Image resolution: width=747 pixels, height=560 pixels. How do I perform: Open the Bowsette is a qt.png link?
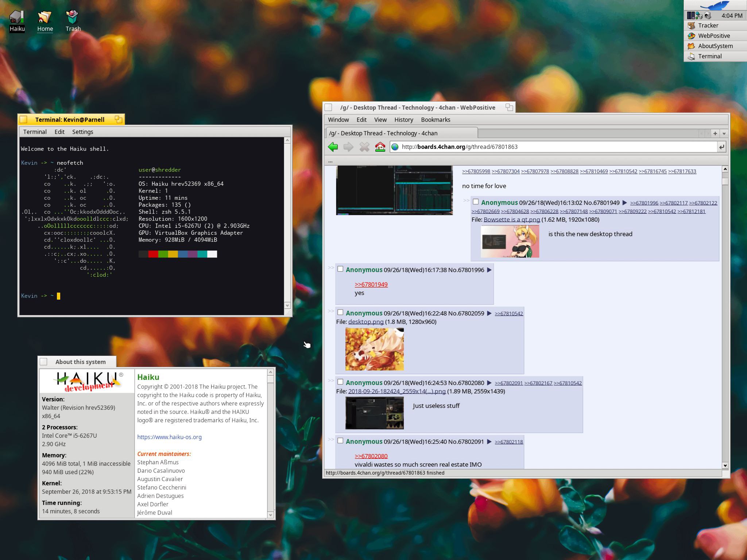511,219
